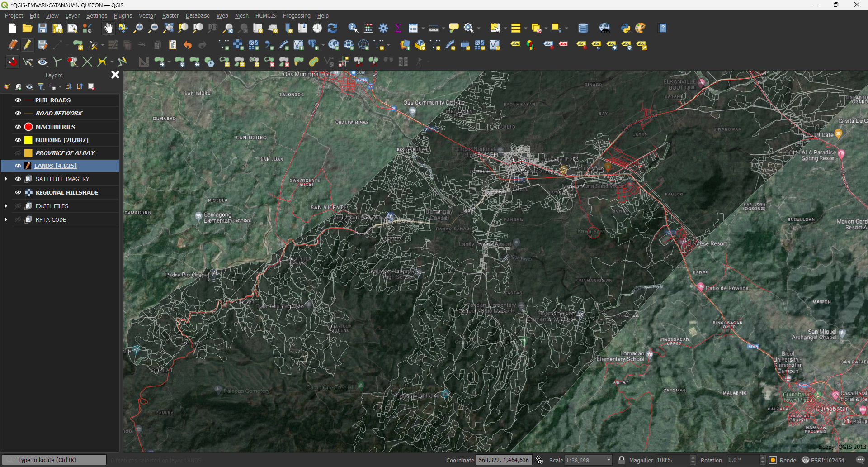Hide the LANDS layer
The width and height of the screenshot is (868, 467).
tap(18, 166)
